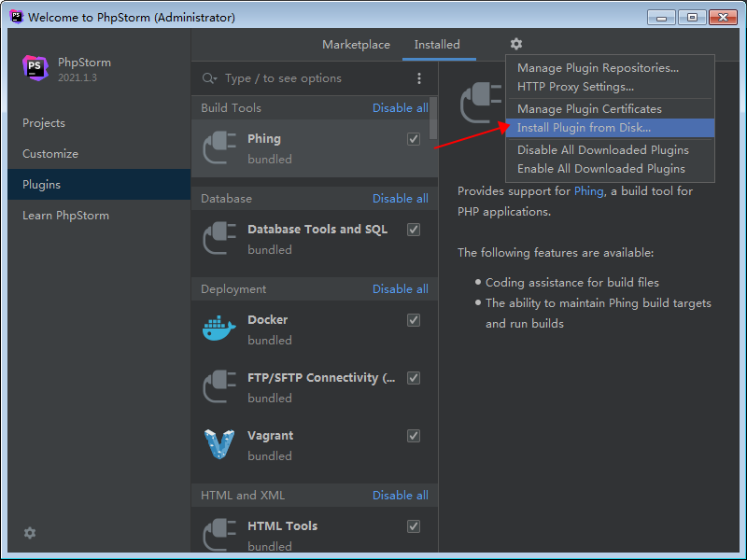Toggle the FTP/SFTP Connectivity checkbox
Screen dimensions: 747x560
[414, 378]
